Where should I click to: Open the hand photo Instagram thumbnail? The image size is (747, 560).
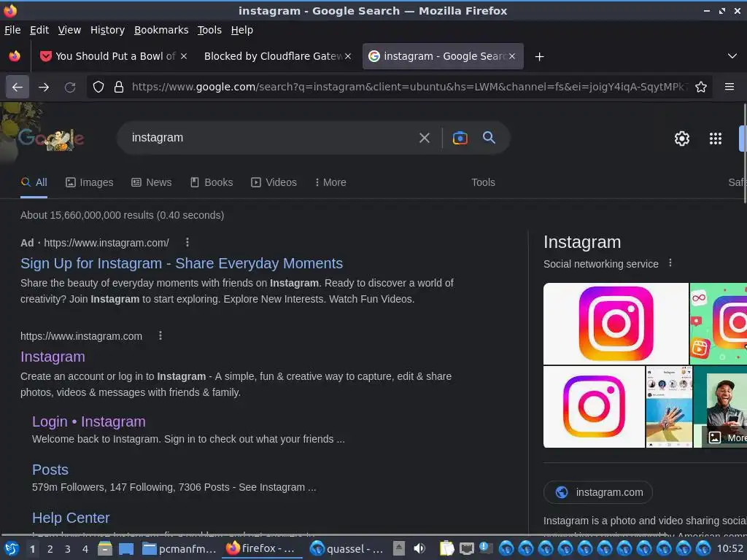(x=669, y=407)
